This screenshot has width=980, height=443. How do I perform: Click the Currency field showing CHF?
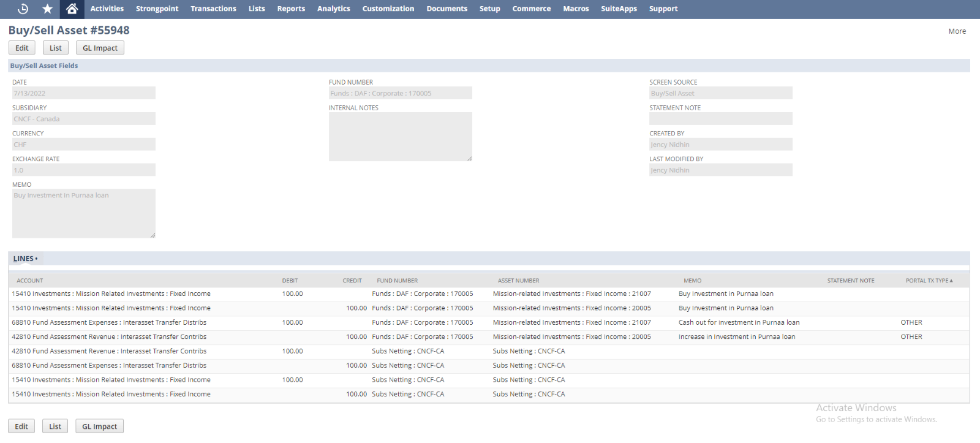click(84, 145)
